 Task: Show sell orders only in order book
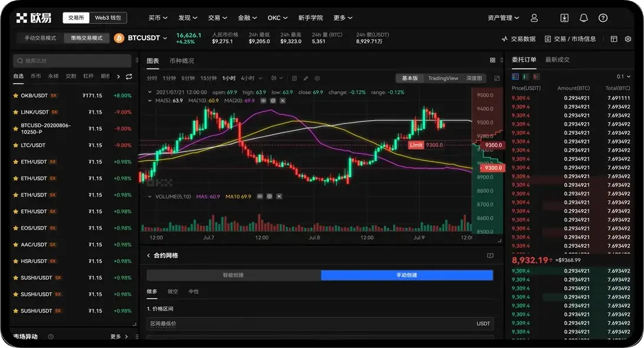point(537,77)
